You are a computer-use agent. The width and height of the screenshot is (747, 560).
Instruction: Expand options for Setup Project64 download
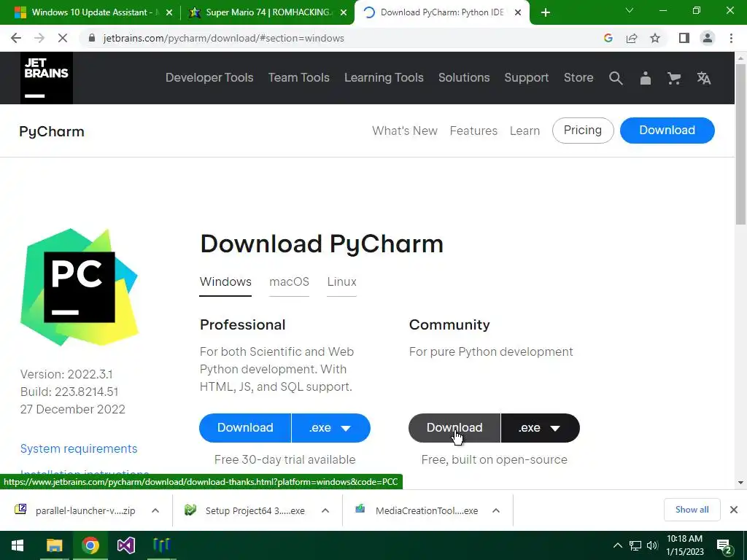(x=325, y=510)
